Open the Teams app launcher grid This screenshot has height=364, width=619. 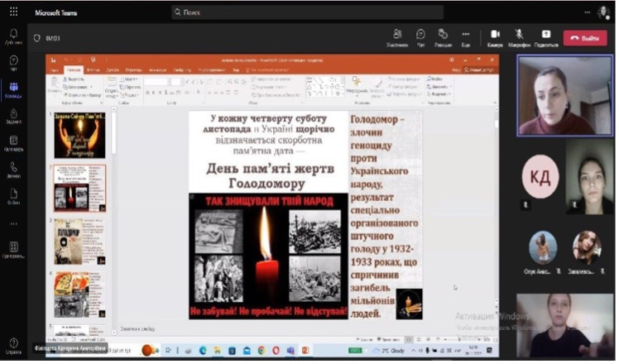point(13,12)
